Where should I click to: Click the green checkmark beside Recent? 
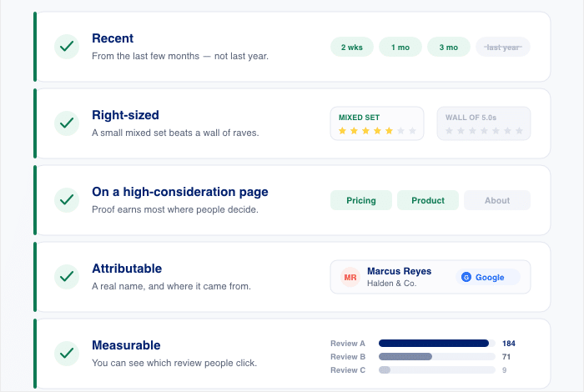point(67,47)
